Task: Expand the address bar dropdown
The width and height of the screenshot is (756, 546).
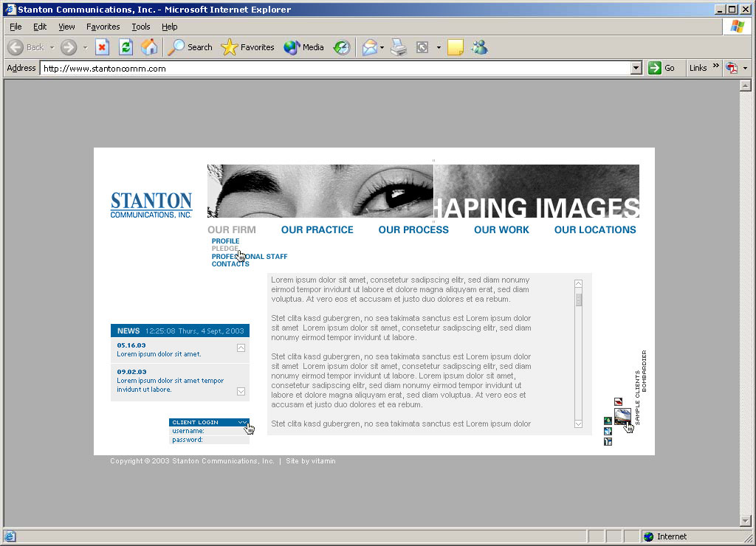Action: [x=636, y=68]
